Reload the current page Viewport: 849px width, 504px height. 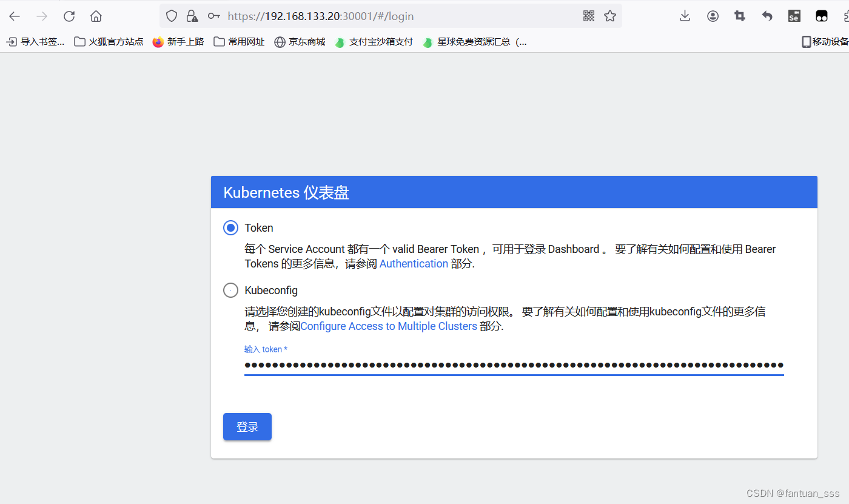tap(69, 16)
